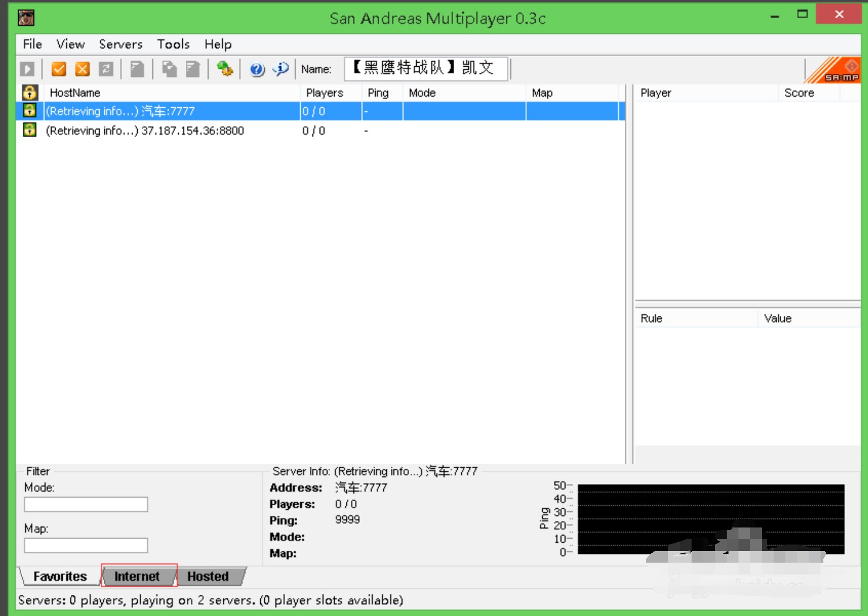Click the Copy Server Info double-page icon
Image resolution: width=868 pixels, height=616 pixels.
tap(169, 69)
